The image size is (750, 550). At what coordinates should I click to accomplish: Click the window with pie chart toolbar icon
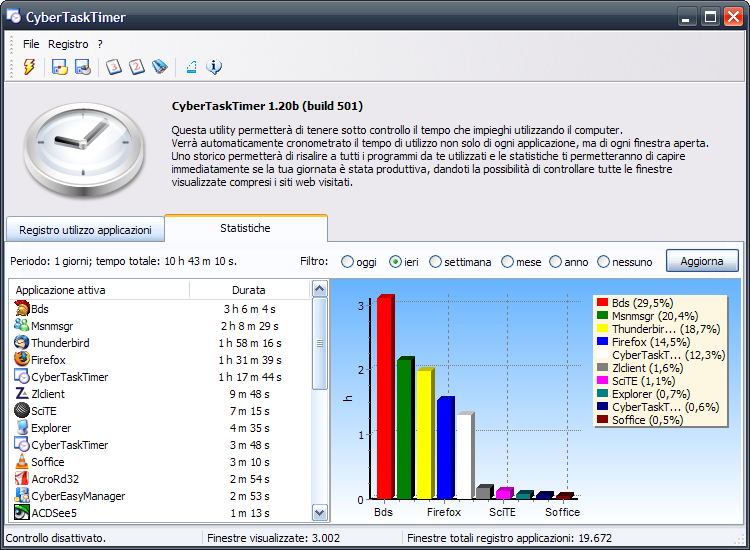coord(83,67)
